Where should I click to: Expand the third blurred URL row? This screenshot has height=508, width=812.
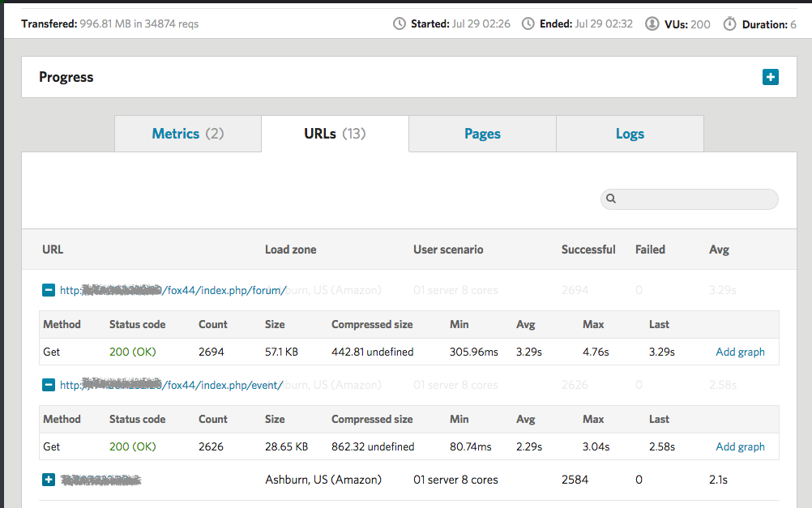[x=49, y=480]
